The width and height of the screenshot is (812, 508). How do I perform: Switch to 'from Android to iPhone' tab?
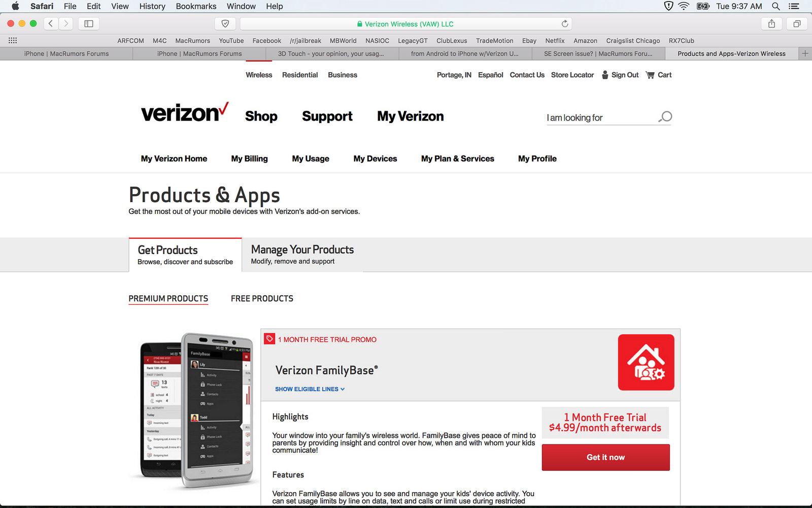tap(465, 53)
